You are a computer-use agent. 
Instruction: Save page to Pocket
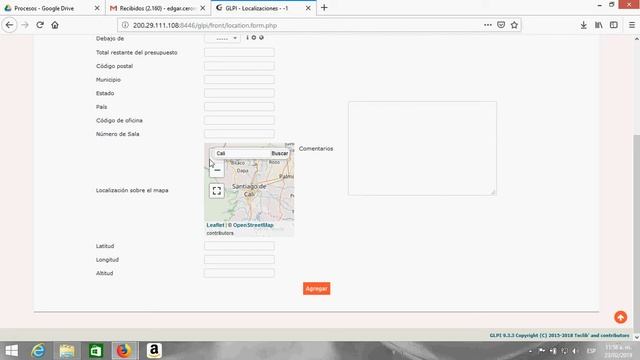[501, 25]
